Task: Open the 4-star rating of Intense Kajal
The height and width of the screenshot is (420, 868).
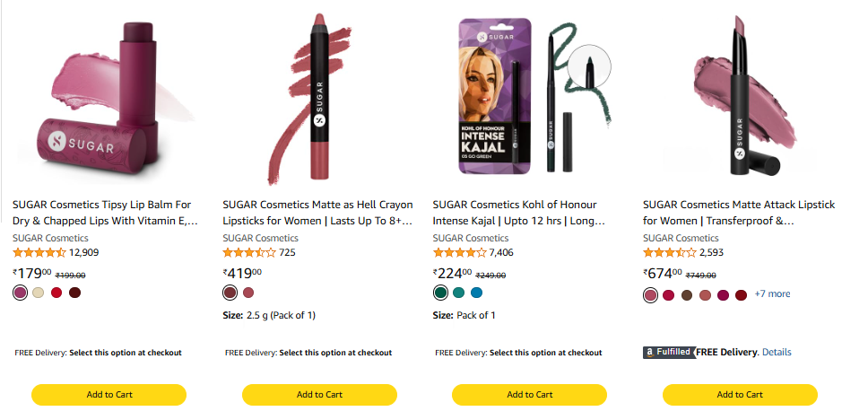Action: pos(459,252)
